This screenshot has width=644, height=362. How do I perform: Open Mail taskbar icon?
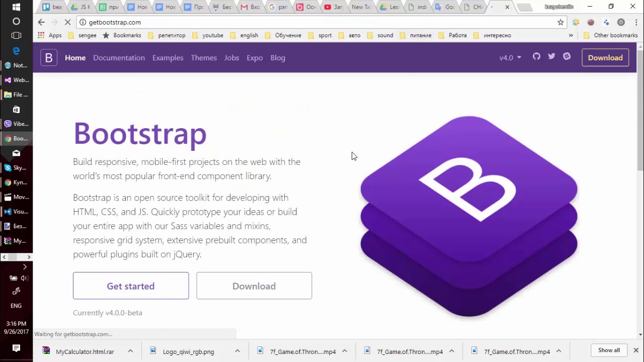click(16, 153)
